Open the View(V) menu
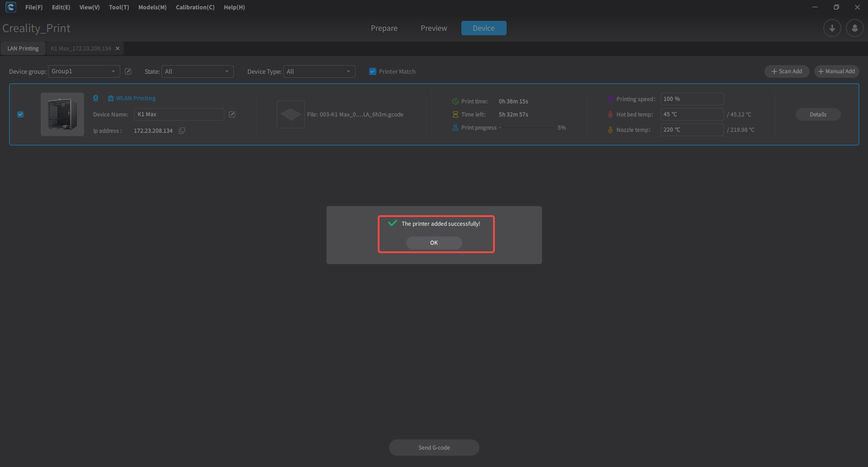 click(x=90, y=7)
